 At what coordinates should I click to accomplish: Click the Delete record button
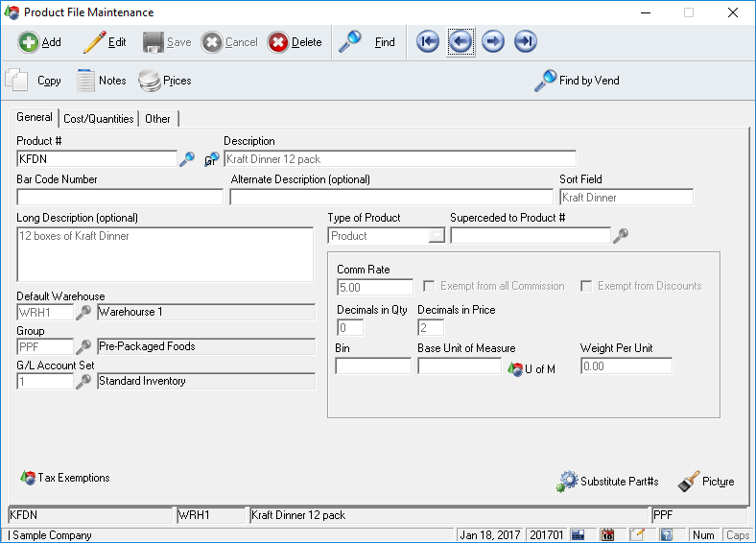point(295,42)
